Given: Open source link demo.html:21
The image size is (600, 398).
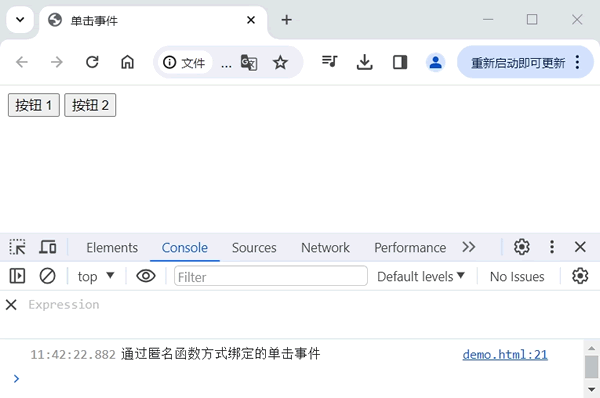Looking at the screenshot, I should (505, 354).
